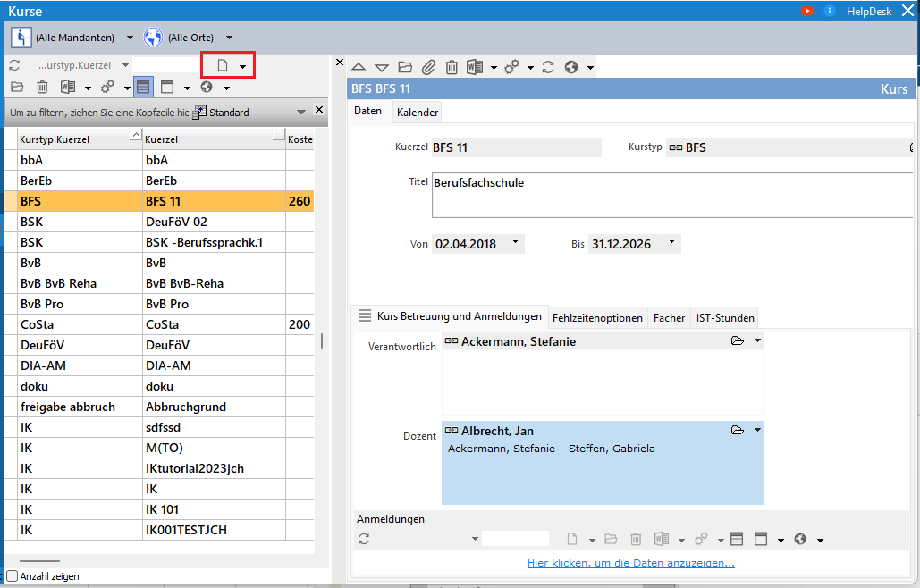Open the Von date picker dropdown
Image resolution: width=920 pixels, height=588 pixels.
click(x=516, y=243)
